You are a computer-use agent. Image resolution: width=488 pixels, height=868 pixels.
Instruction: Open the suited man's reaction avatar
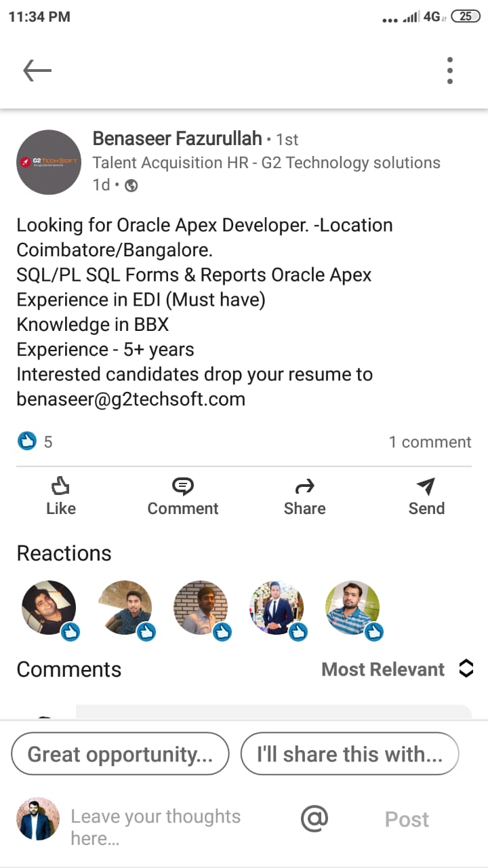click(277, 608)
